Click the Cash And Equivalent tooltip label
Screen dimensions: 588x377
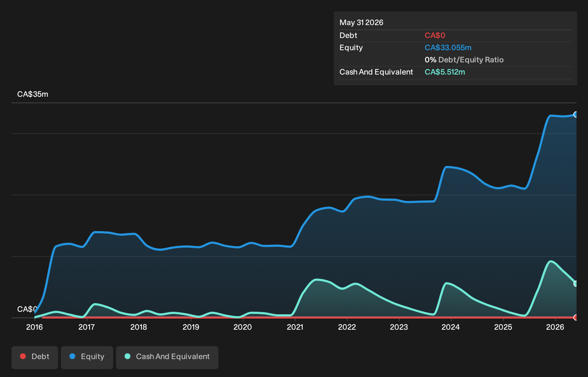point(376,72)
